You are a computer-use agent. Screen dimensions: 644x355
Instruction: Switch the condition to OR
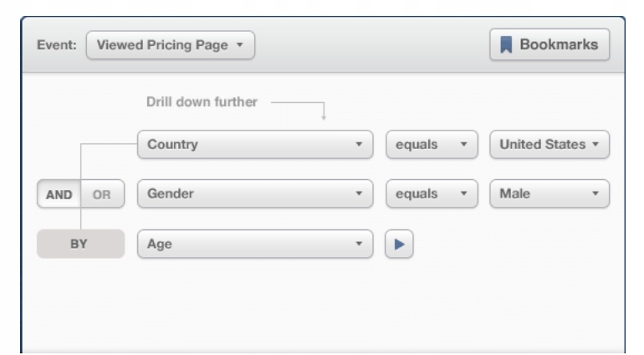102,194
